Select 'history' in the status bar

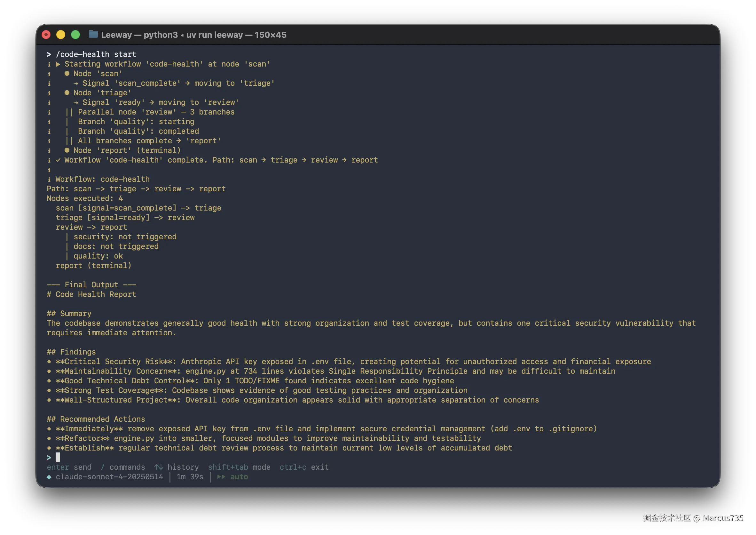coord(183,467)
